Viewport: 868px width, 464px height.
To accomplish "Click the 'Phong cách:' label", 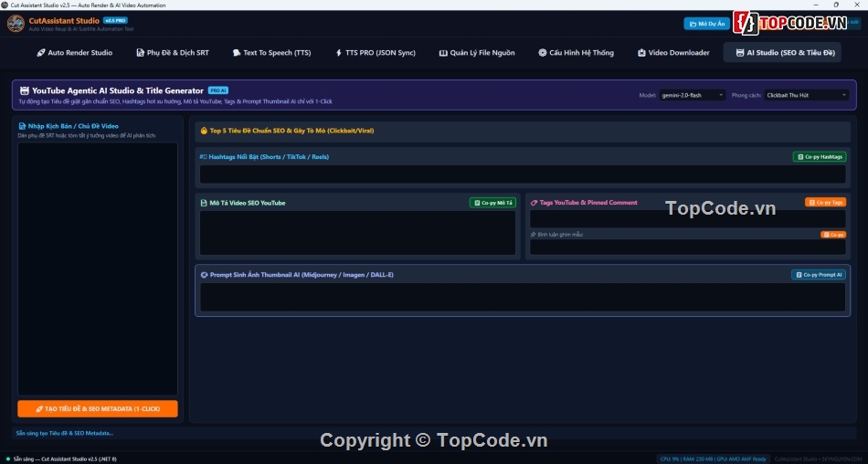I will [x=746, y=95].
